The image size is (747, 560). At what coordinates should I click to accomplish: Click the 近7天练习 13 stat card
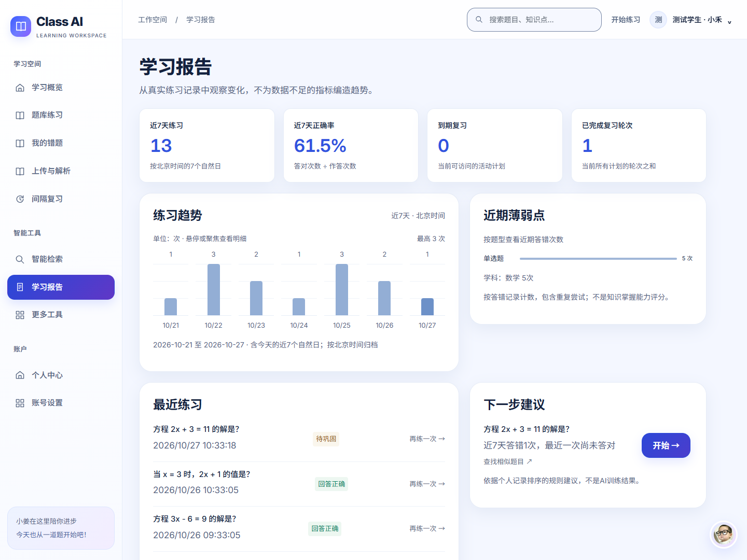(x=207, y=145)
